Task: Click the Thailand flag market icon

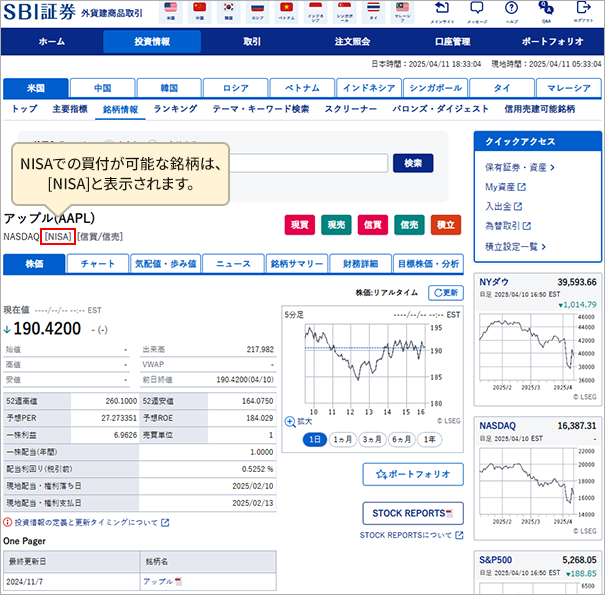Action: (x=373, y=12)
